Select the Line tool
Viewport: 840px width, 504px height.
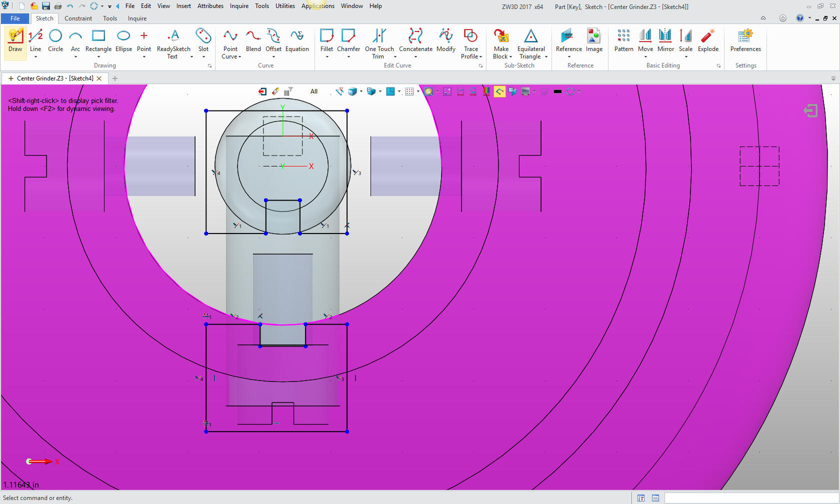click(x=35, y=40)
